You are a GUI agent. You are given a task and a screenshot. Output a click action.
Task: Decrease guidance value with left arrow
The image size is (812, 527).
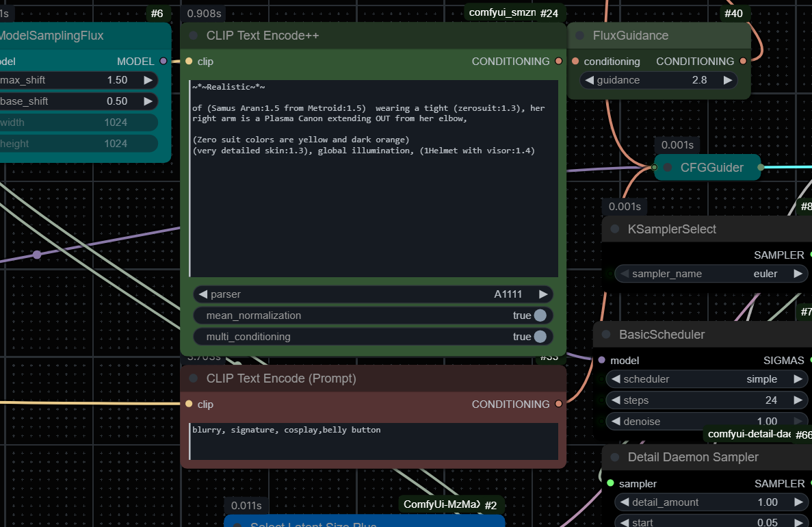point(589,80)
